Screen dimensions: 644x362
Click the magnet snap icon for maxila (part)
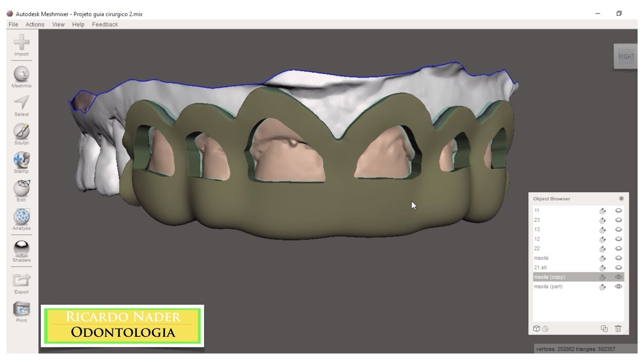click(603, 287)
